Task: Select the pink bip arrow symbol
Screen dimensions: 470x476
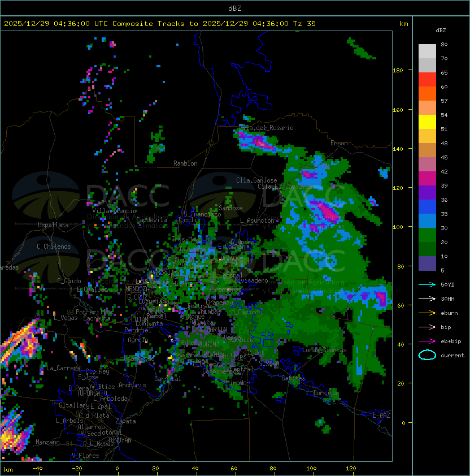Action: pyautogui.click(x=427, y=327)
